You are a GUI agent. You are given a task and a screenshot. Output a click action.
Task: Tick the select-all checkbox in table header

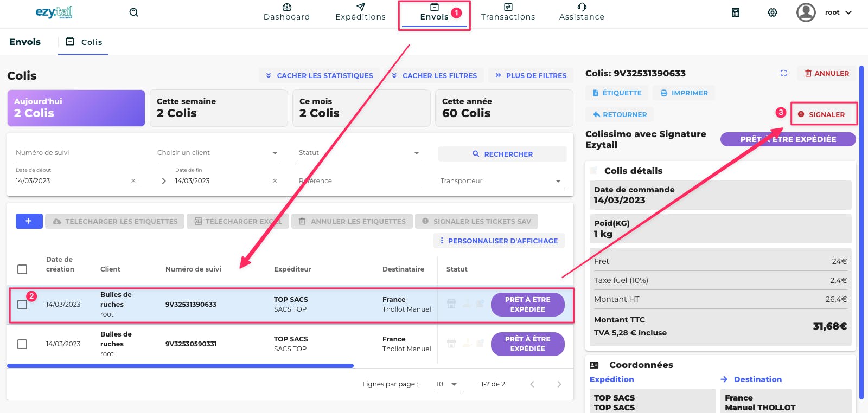tap(22, 269)
